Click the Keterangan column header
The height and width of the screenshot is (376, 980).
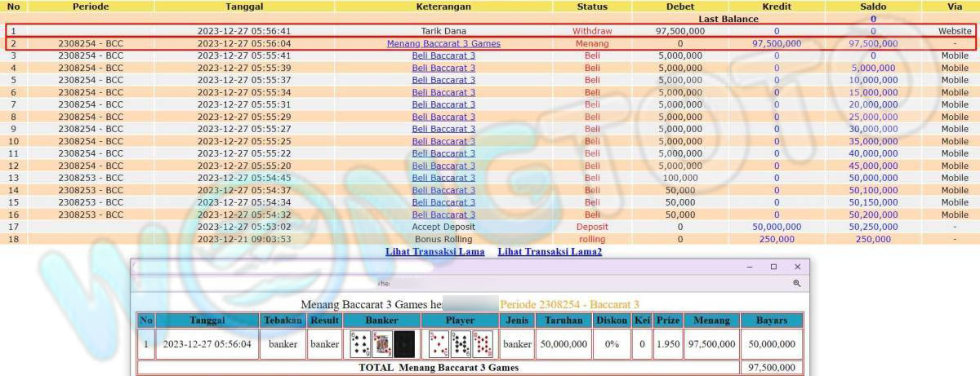pos(443,7)
